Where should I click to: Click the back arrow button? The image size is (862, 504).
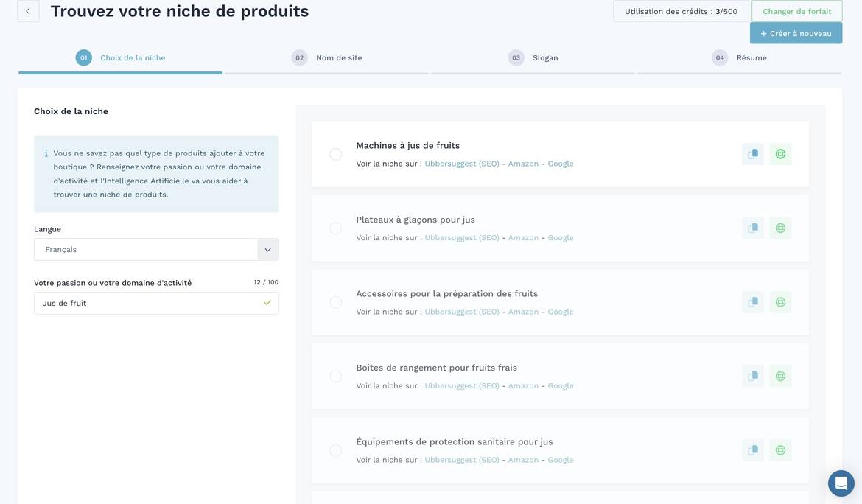(28, 11)
